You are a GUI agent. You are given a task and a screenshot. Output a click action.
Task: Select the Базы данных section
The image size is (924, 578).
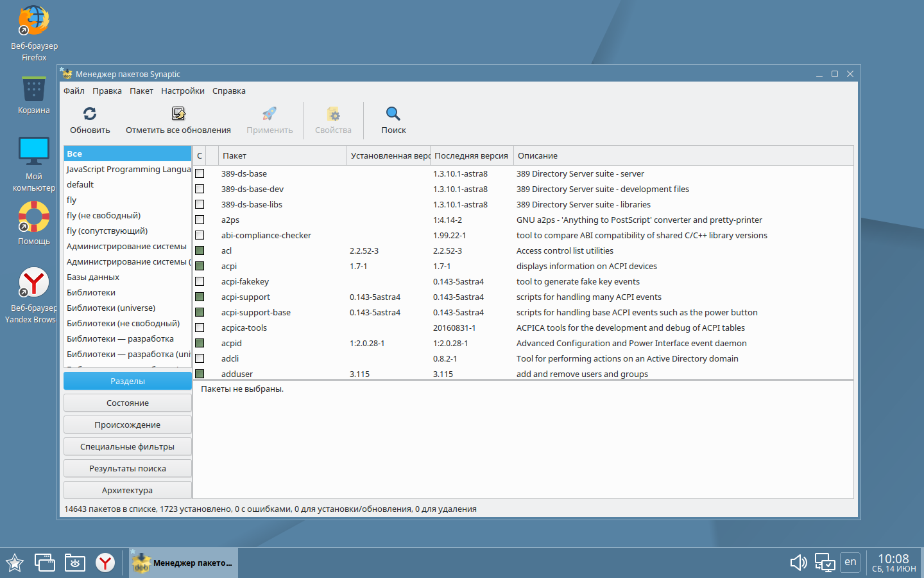click(128, 277)
